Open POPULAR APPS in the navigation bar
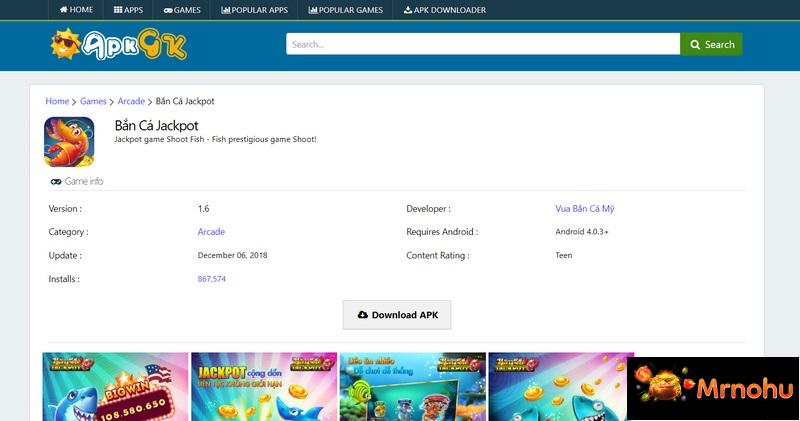 [254, 10]
